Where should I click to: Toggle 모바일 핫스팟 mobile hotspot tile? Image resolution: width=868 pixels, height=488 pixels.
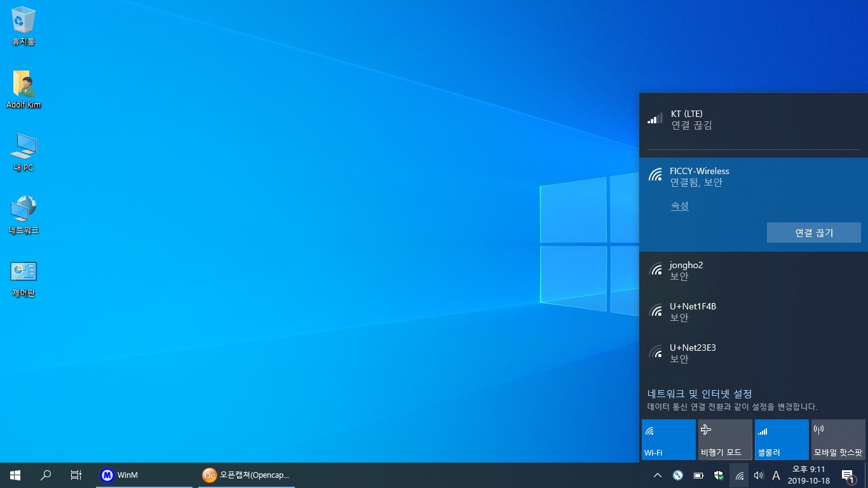(x=838, y=440)
